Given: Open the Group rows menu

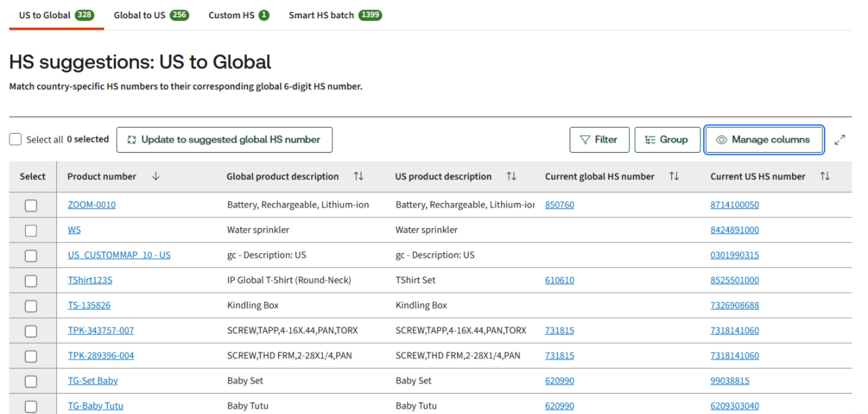Looking at the screenshot, I should point(667,140).
